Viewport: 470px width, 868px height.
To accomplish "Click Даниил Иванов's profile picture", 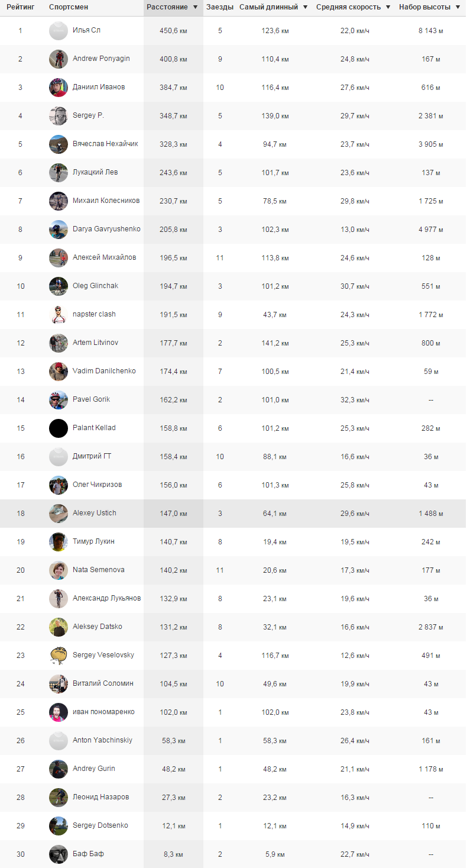I will (59, 88).
